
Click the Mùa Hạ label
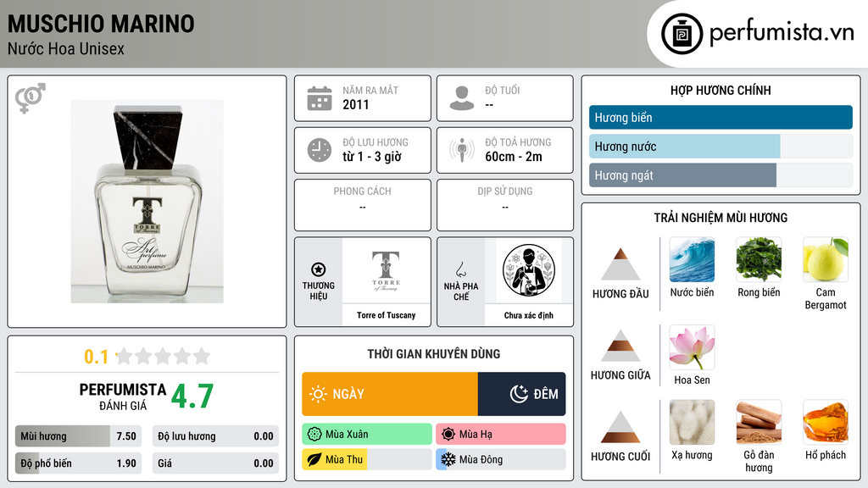point(476,435)
